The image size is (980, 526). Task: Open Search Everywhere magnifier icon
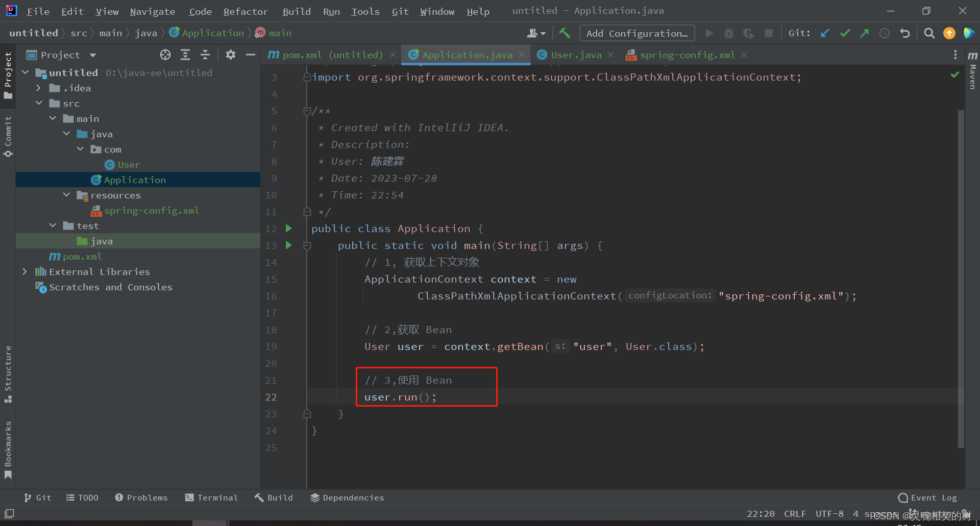pos(929,33)
